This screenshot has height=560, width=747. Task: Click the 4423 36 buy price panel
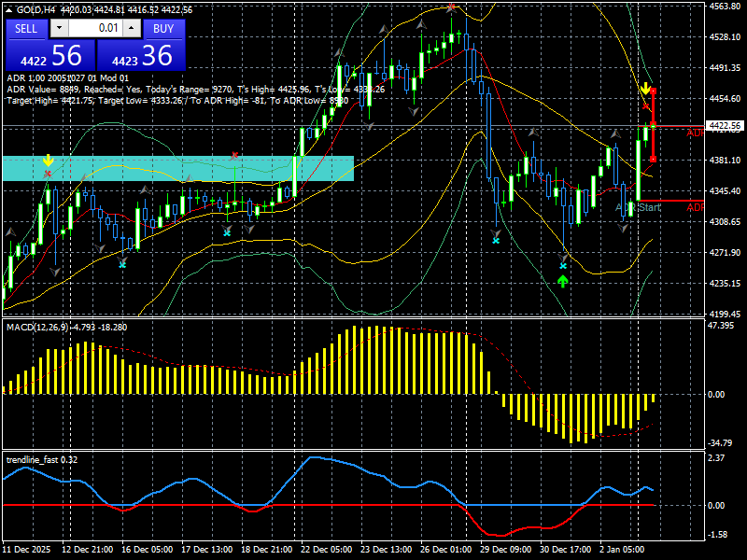click(x=141, y=55)
